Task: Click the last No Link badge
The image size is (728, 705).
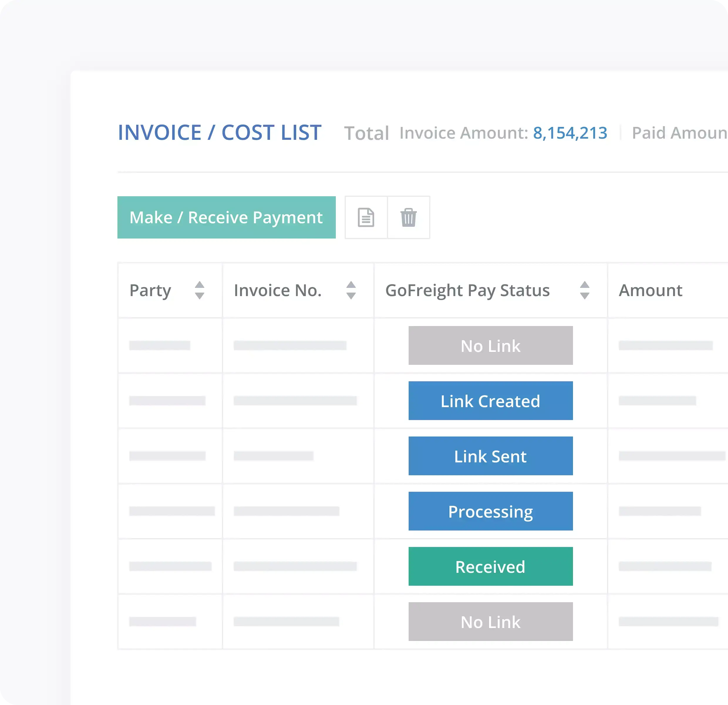Action: coord(490,621)
